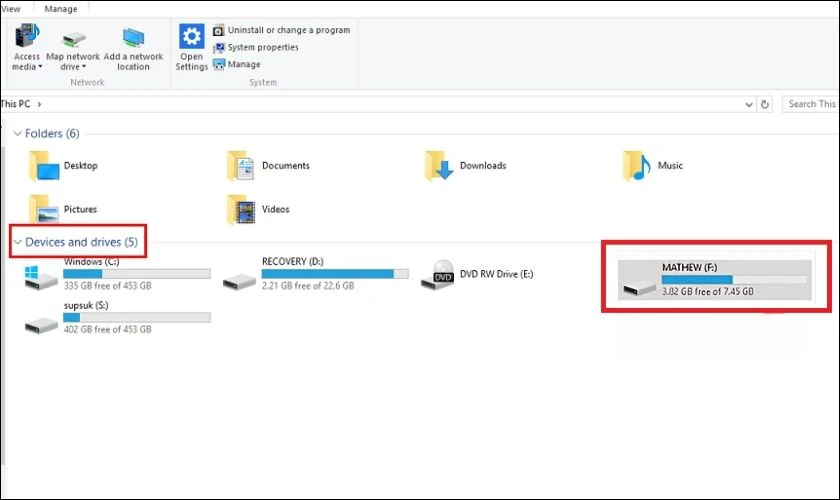Click the 'RECOVERY (D:)' drive label
Viewport: 840px width, 500px height.
[x=292, y=262]
